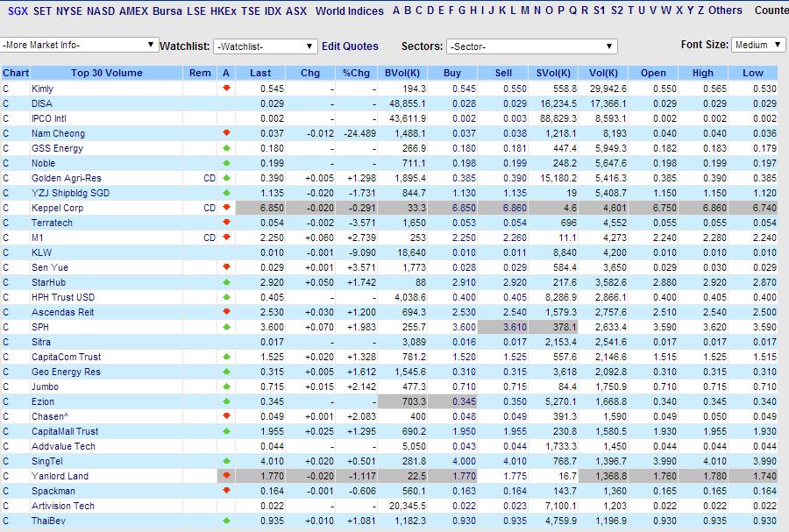Open Ascendas Reit stock name

point(63,312)
